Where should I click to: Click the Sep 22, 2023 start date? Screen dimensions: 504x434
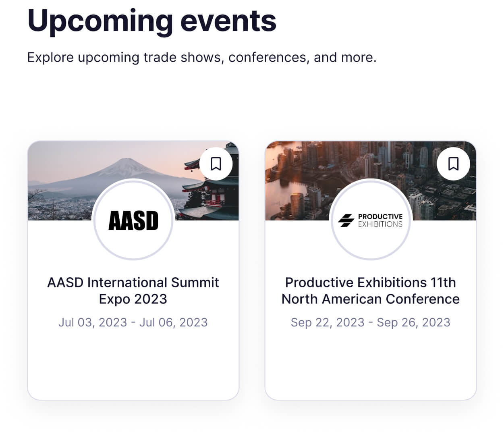328,322
